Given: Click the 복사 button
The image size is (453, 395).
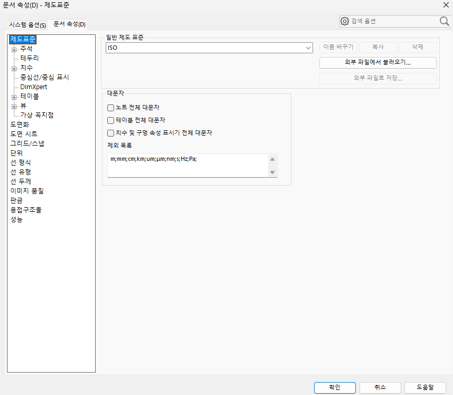Looking at the screenshot, I should coord(378,47).
